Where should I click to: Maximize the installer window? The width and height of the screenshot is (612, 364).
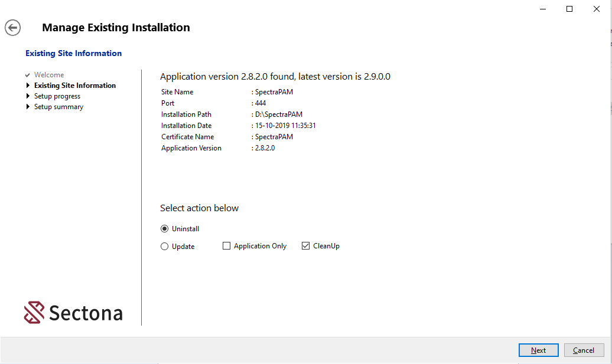coord(569,9)
